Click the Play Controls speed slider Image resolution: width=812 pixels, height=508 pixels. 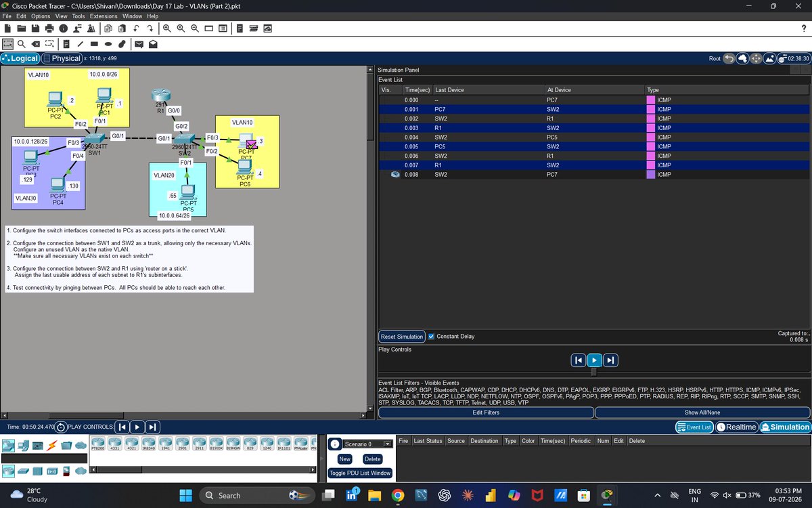[x=594, y=372]
